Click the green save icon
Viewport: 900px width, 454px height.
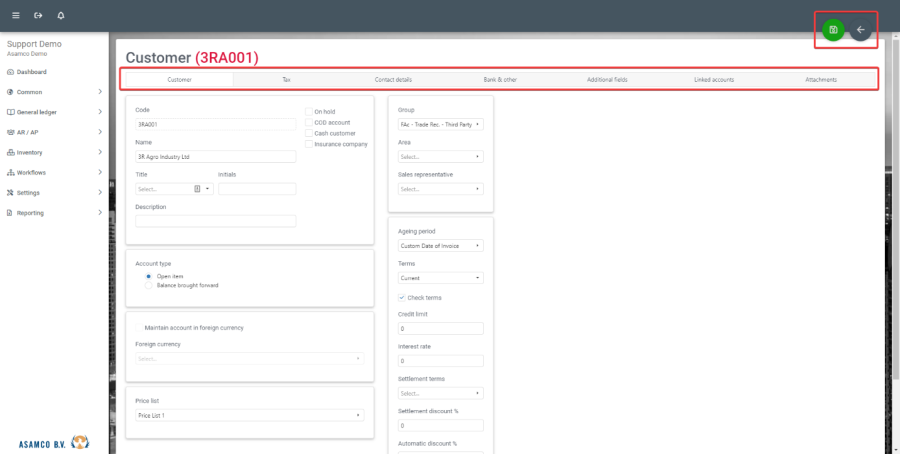[833, 30]
